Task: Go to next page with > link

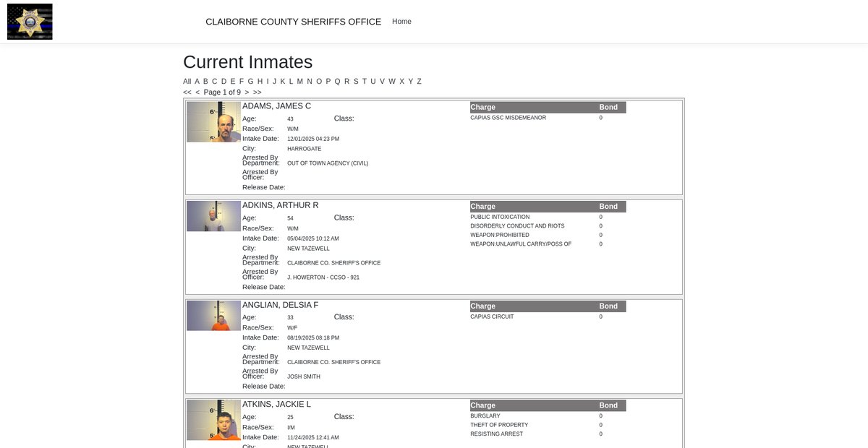Action: pyautogui.click(x=247, y=92)
